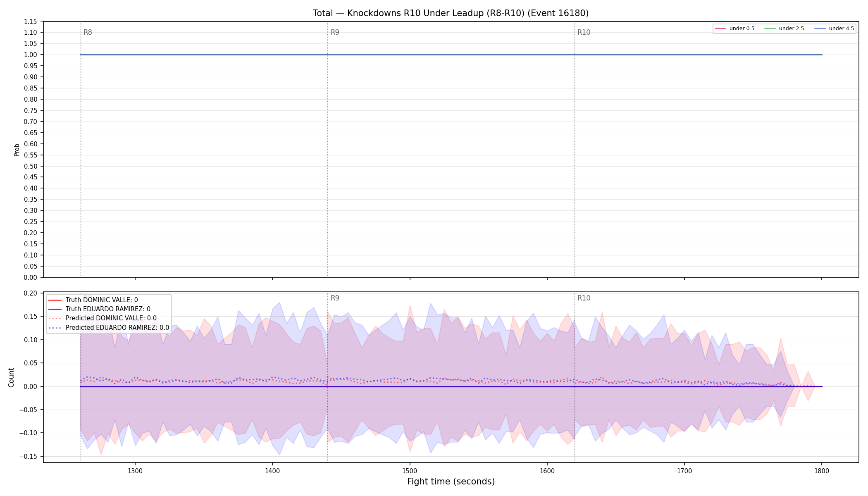Click 'Predicted DOMINIC VALLE: 0.0' legend entry
Image resolution: width=868 pixels, height=496 pixels.
[111, 318]
